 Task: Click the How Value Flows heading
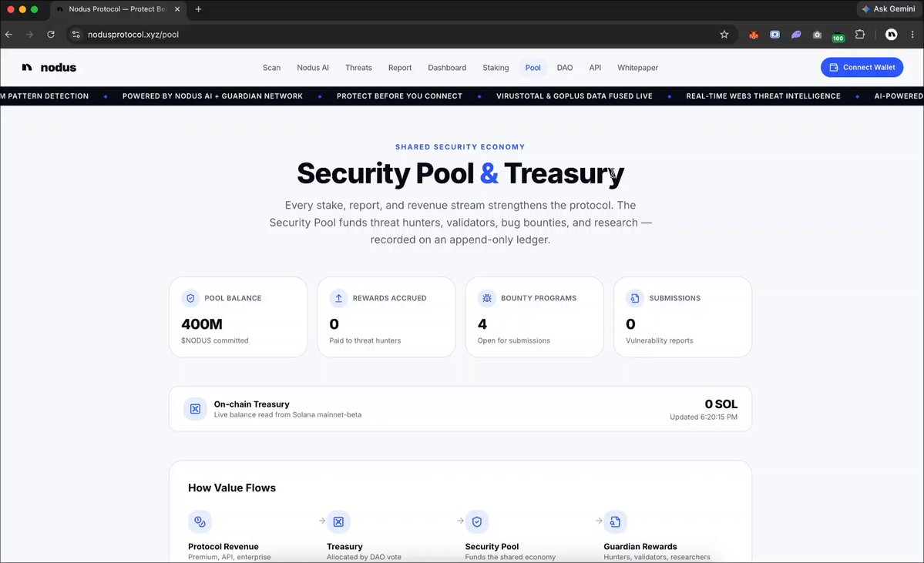232,488
